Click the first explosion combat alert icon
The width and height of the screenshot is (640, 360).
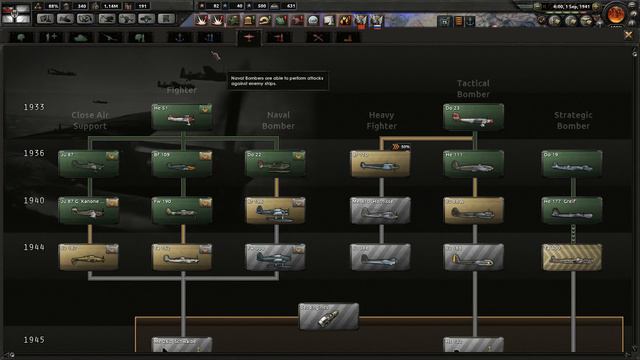pyautogui.click(x=201, y=20)
